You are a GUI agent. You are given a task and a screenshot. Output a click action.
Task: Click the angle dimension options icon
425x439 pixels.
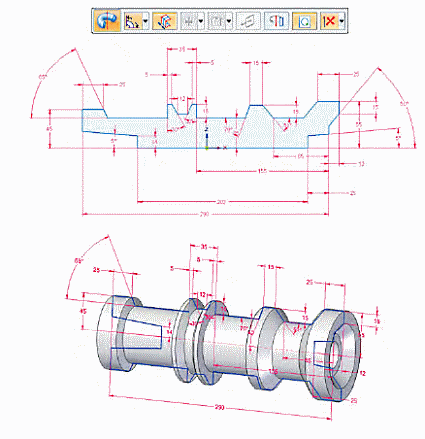pyautogui.click(x=133, y=22)
